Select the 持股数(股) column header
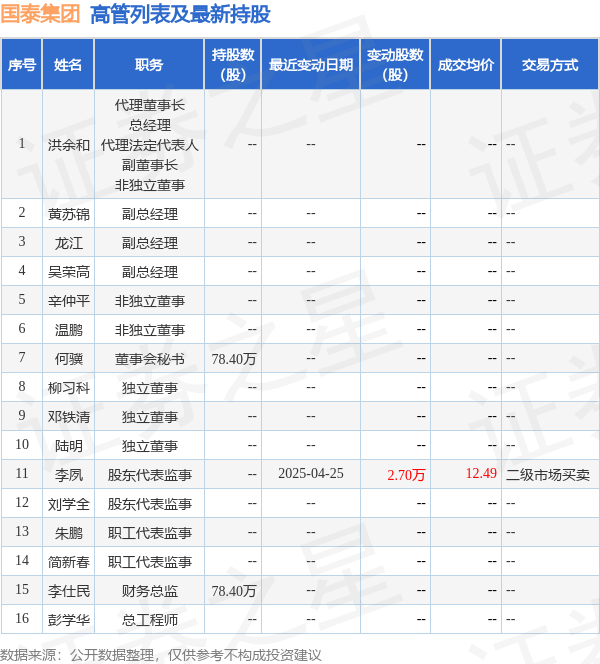 pyautogui.click(x=233, y=64)
